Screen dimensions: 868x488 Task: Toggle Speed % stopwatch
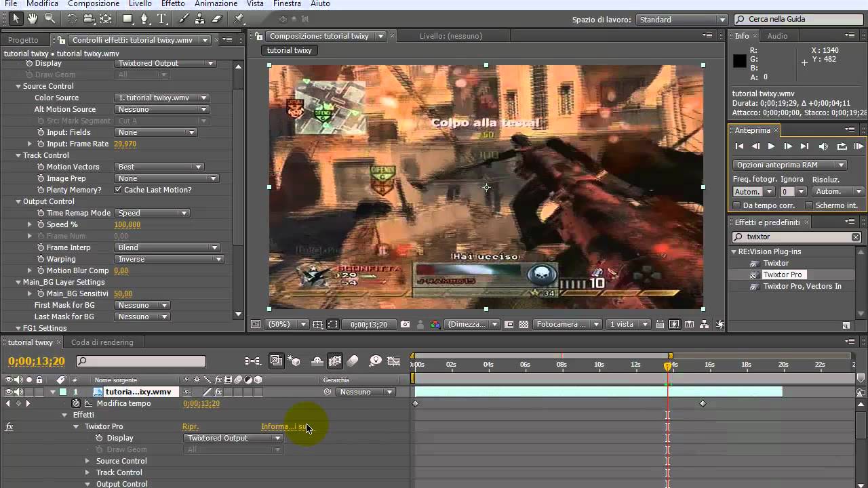click(41, 224)
